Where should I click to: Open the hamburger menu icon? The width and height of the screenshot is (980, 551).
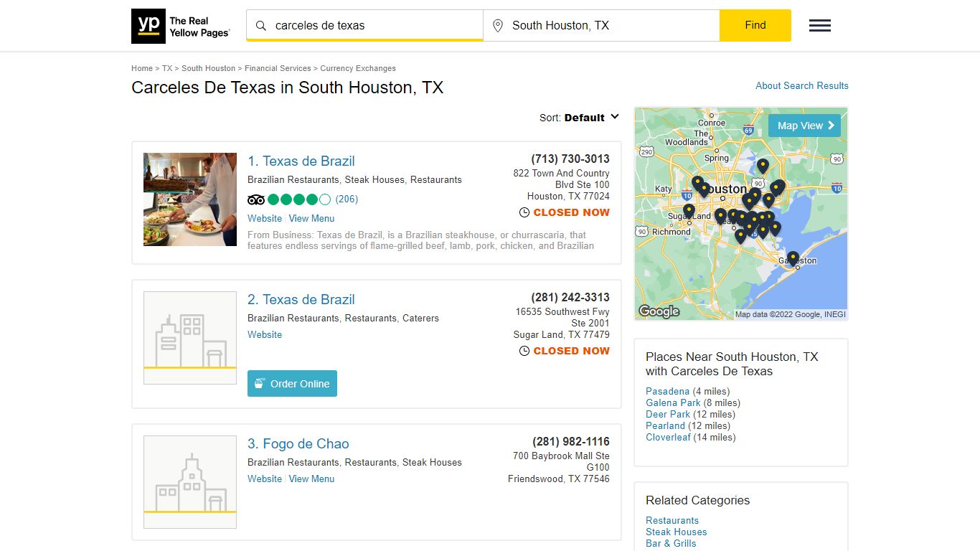click(820, 26)
